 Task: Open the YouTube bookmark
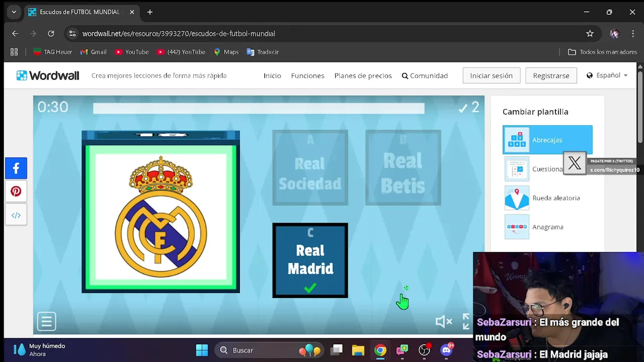tap(131, 52)
